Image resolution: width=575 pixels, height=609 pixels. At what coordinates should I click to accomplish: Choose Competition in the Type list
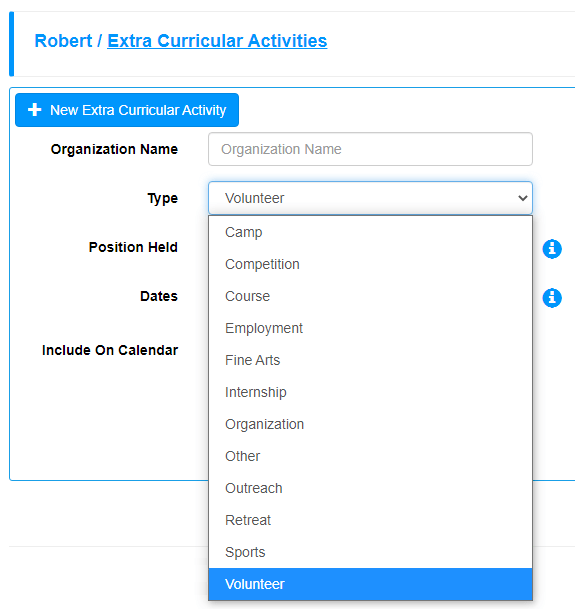pyautogui.click(x=370, y=264)
